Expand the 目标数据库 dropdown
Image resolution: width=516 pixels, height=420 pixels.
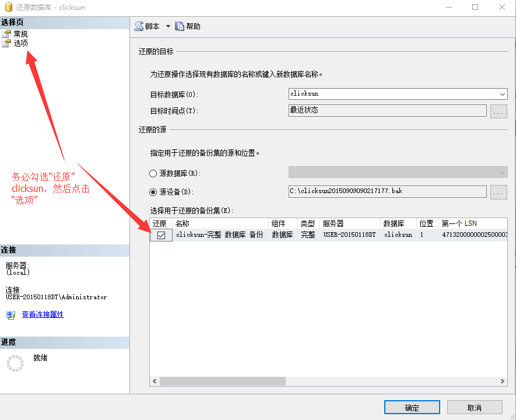coord(502,94)
